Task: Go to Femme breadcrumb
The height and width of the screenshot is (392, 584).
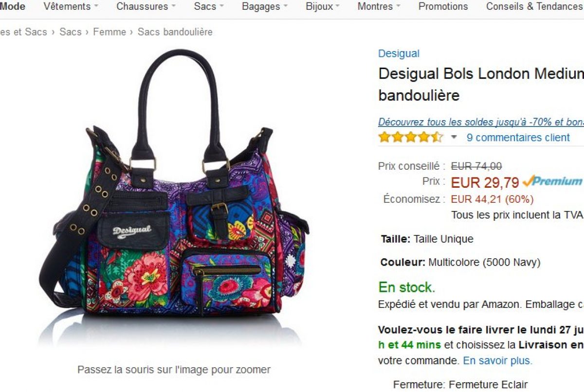Action: pyautogui.click(x=109, y=32)
